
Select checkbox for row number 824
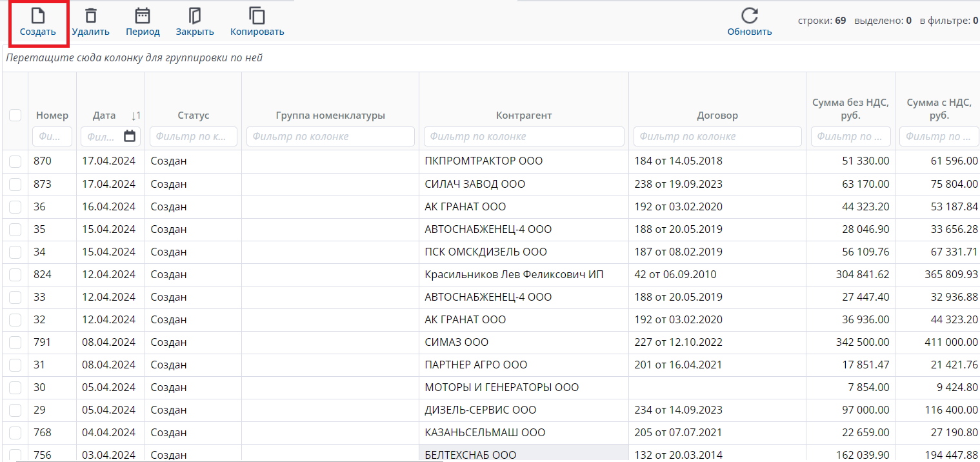15,274
